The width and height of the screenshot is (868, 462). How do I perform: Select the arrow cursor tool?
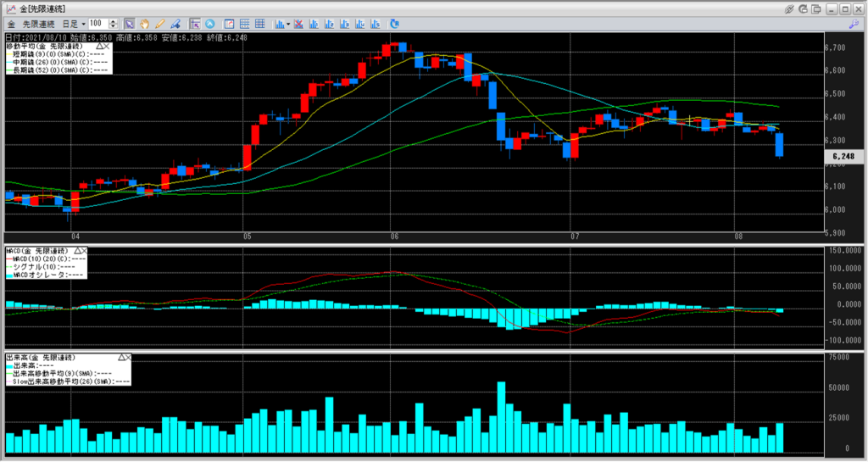click(x=129, y=24)
